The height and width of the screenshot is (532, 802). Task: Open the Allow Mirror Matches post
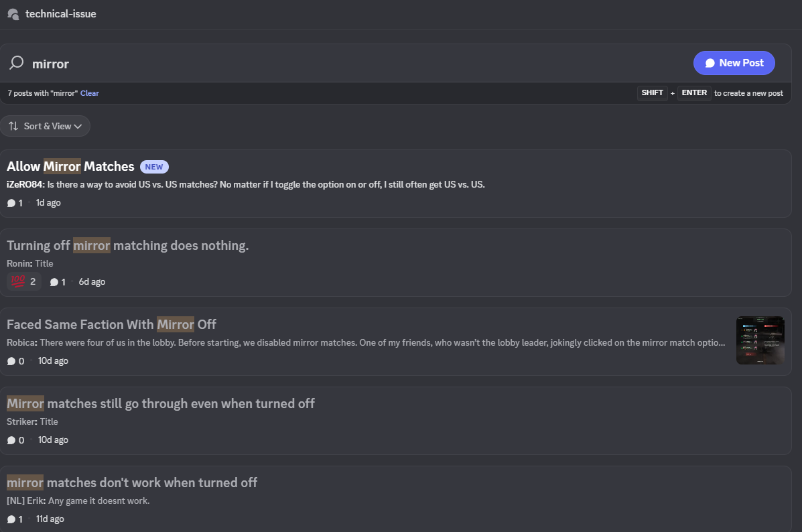[x=70, y=166]
